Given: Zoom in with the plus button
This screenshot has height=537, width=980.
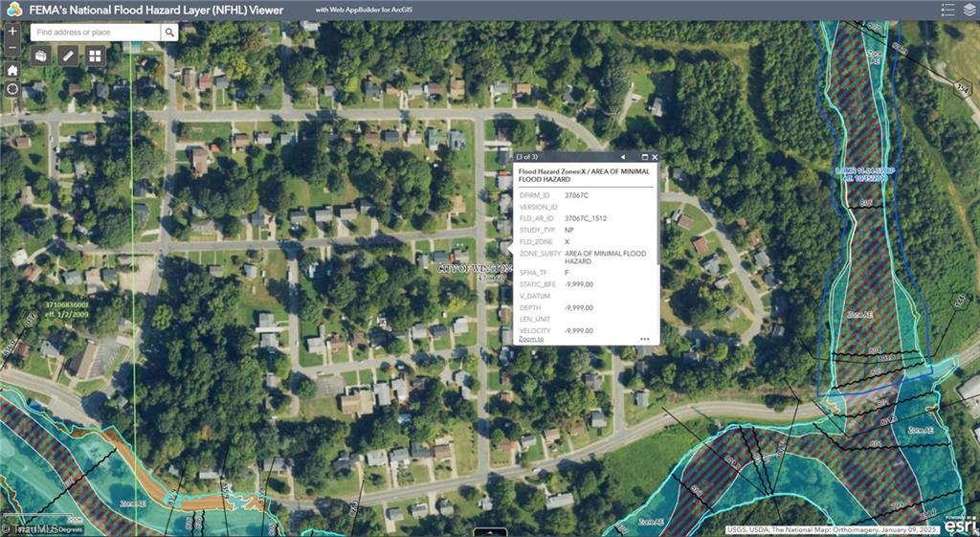Looking at the screenshot, I should (x=12, y=31).
